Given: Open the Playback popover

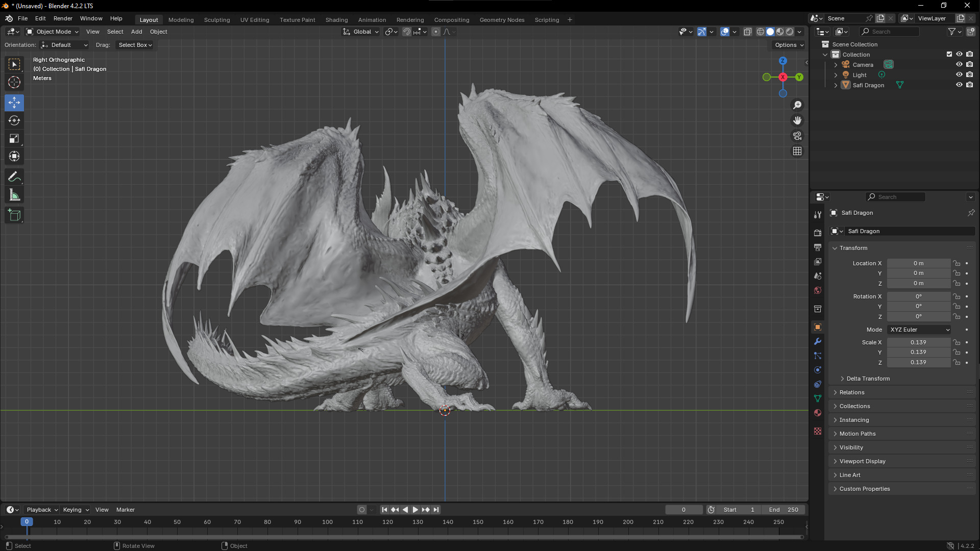Looking at the screenshot, I should 42,510.
